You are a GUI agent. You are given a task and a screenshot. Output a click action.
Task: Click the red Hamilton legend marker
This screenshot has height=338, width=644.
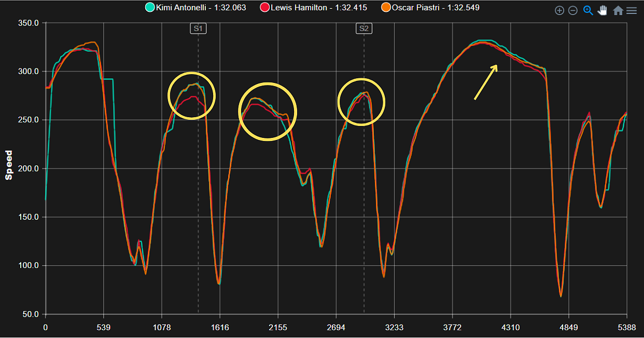point(264,8)
